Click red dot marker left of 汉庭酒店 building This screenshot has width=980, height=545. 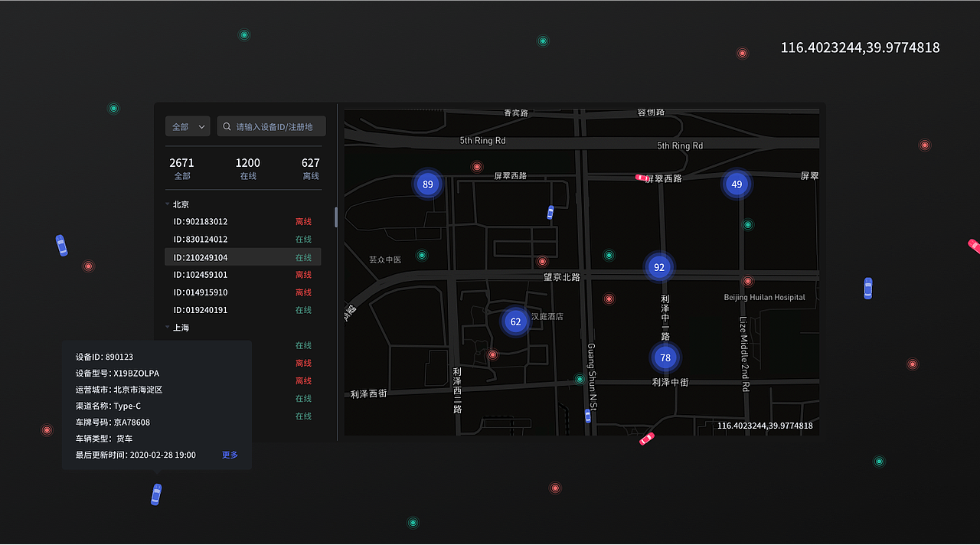492,354
